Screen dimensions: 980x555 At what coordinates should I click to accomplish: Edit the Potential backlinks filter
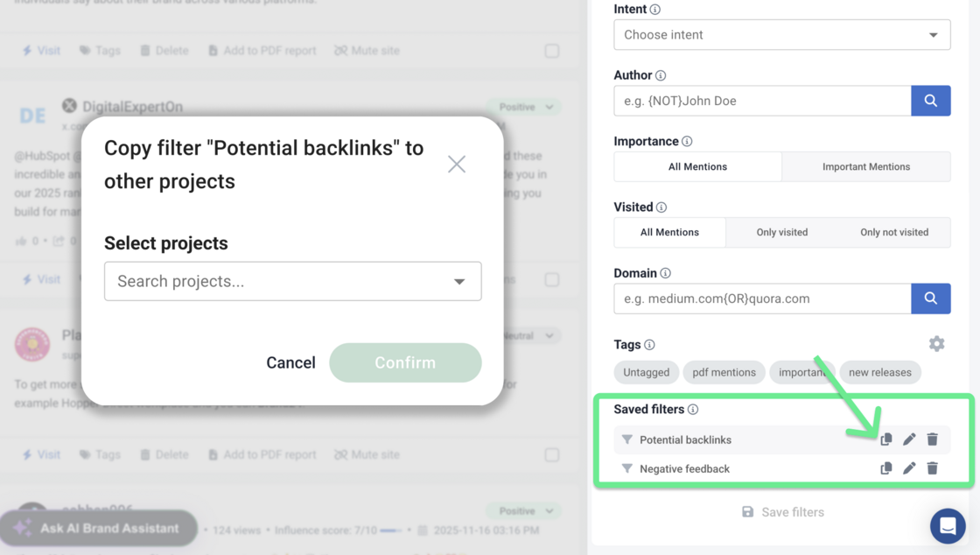[x=909, y=439]
